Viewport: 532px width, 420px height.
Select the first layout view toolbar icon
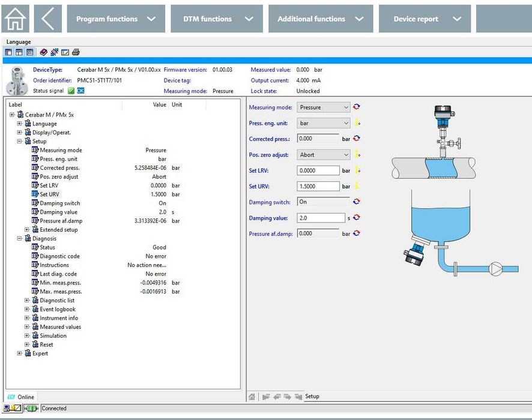coord(8,52)
